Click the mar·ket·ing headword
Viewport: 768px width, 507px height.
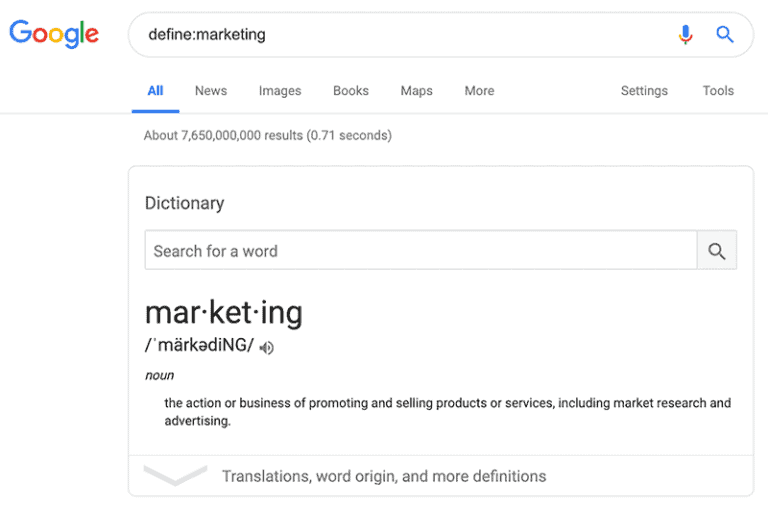pyautogui.click(x=224, y=313)
